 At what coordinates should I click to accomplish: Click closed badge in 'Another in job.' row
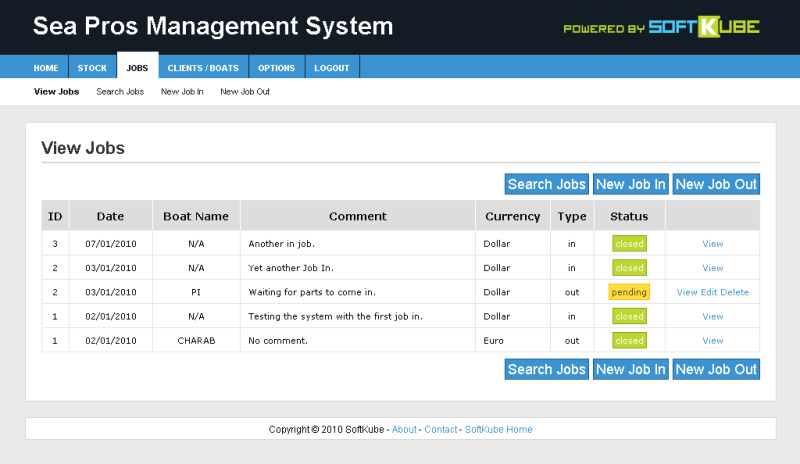(x=630, y=244)
